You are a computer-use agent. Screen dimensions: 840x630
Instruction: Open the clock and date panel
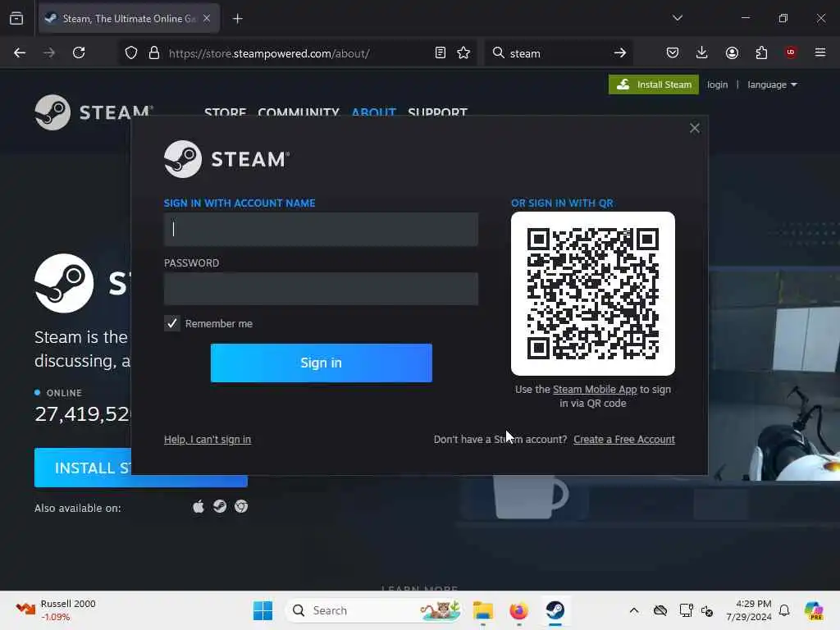tap(749, 610)
